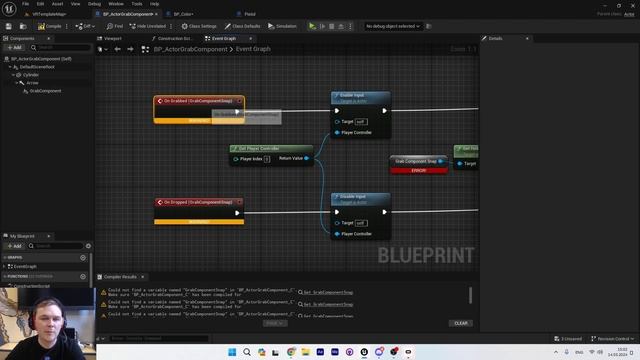Viewport: 640px width, 360px height.
Task: Open Class Settings
Action: (x=199, y=26)
